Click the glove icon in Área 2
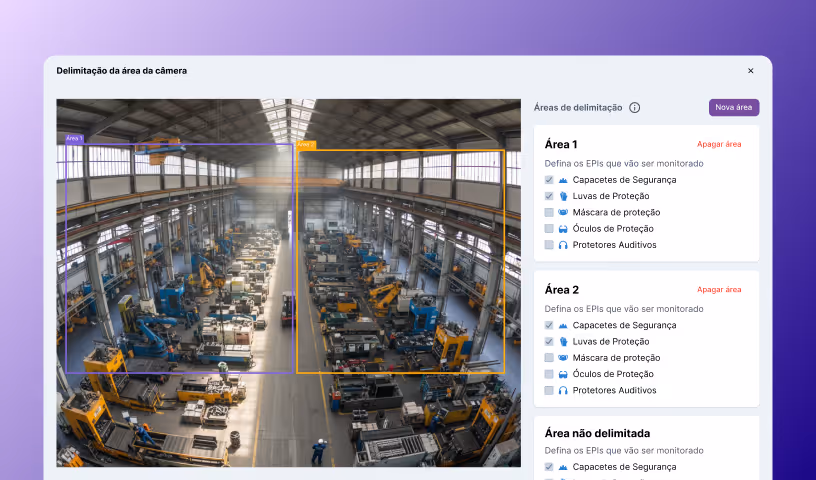 563,342
